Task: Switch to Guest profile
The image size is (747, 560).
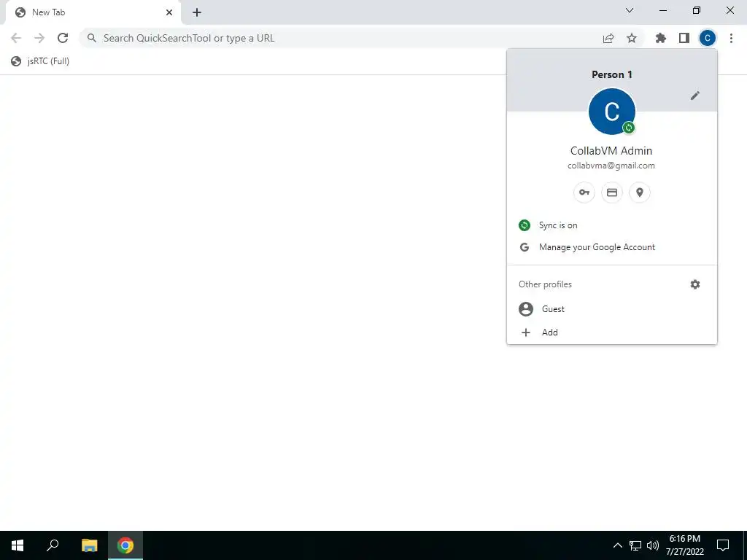Action: (x=612, y=309)
